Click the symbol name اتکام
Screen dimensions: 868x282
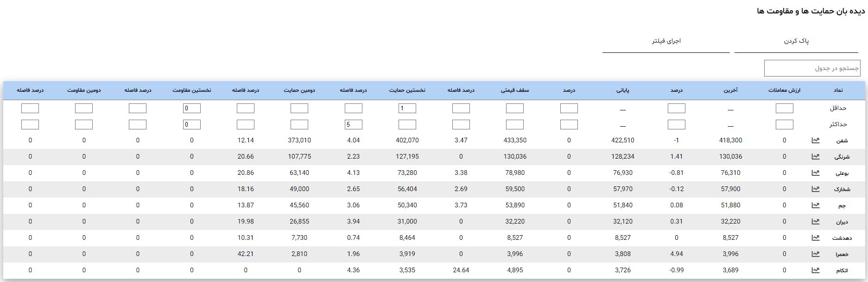click(x=842, y=270)
